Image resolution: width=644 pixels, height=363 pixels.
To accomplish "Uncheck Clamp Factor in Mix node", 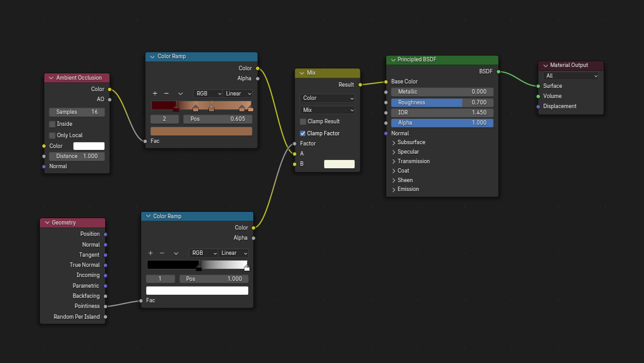I will click(303, 133).
